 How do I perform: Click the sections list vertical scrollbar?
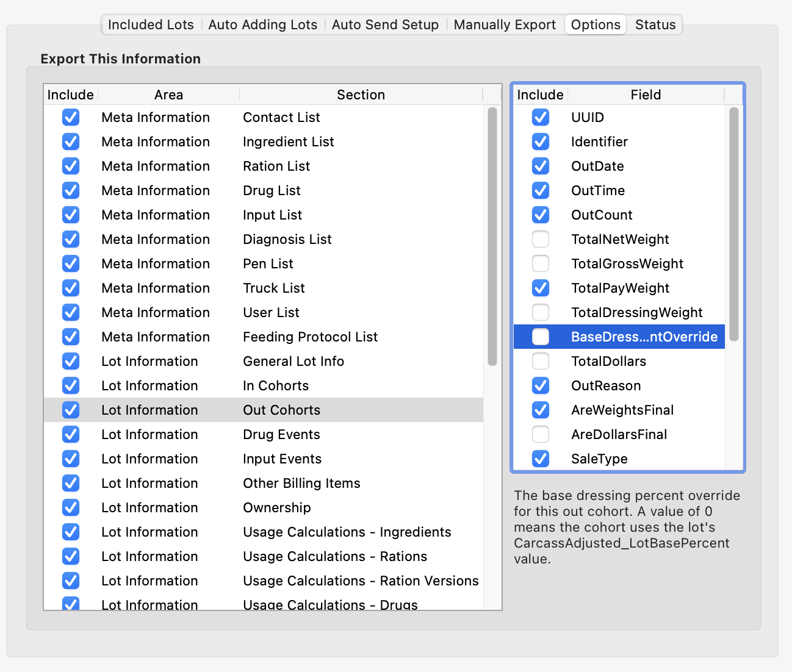pos(492,237)
